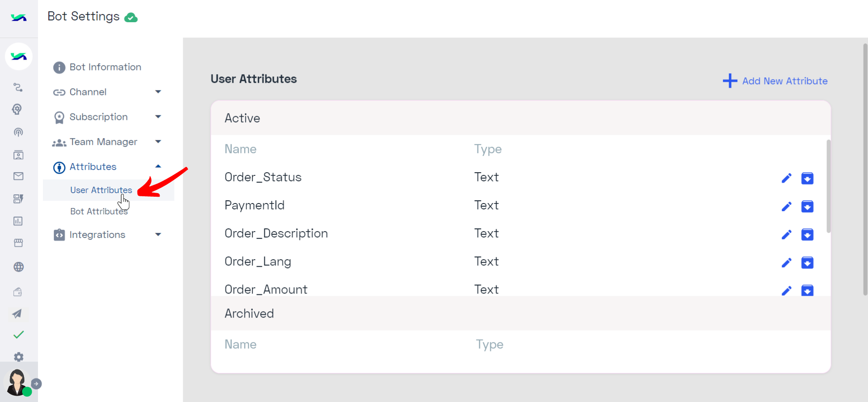868x402 pixels.
Task: Click the Archived section header
Action: tap(521, 313)
